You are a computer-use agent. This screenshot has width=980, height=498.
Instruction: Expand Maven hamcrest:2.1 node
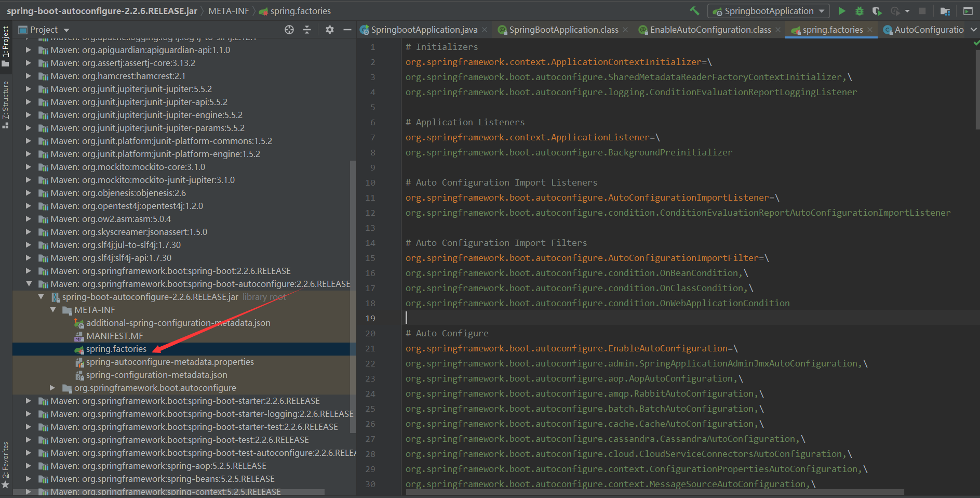click(x=29, y=76)
